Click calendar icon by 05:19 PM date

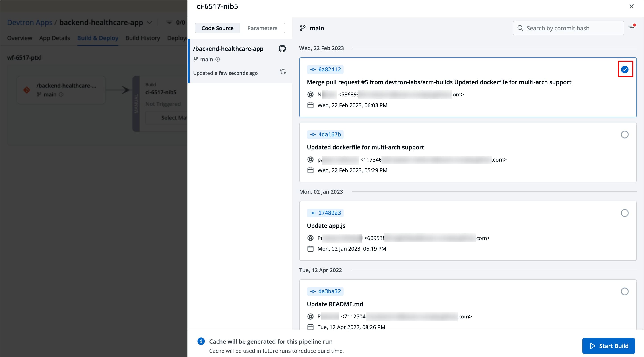click(310, 248)
